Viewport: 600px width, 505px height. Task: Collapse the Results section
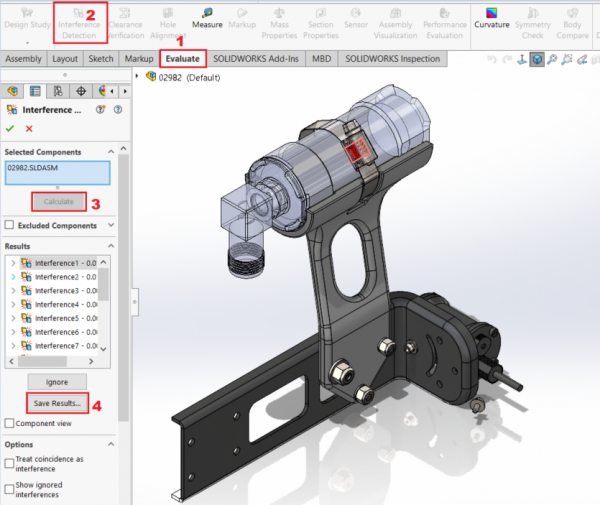pyautogui.click(x=111, y=246)
